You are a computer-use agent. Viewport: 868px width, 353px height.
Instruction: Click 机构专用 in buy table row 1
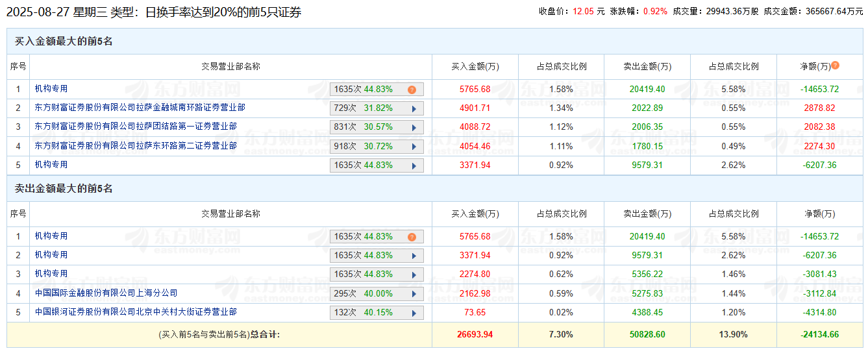pyautogui.click(x=51, y=89)
